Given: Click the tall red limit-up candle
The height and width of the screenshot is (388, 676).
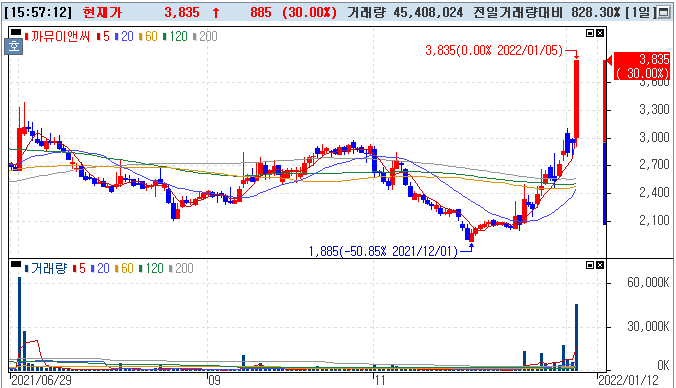Looking at the screenshot, I should [576, 100].
